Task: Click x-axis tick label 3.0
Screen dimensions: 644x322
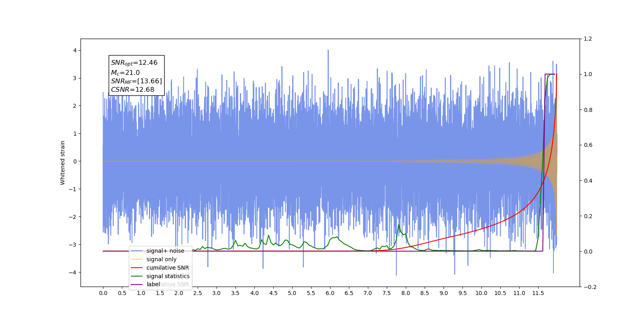Action: pos(217,293)
